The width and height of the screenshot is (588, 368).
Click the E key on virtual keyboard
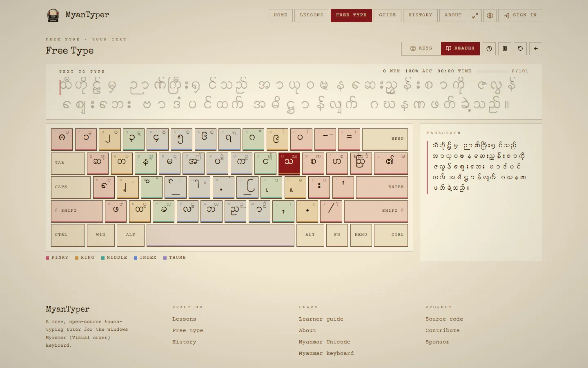pyautogui.click(x=146, y=164)
